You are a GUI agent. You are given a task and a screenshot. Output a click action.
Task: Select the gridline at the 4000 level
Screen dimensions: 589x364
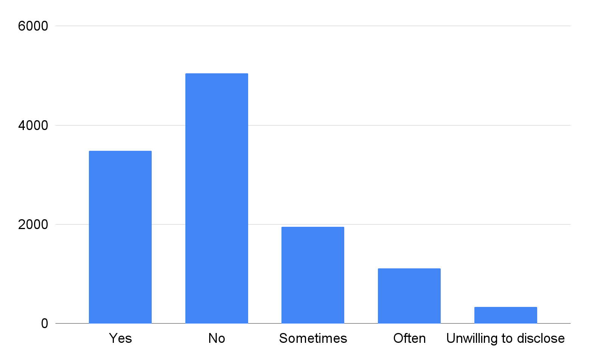pyautogui.click(x=340, y=125)
